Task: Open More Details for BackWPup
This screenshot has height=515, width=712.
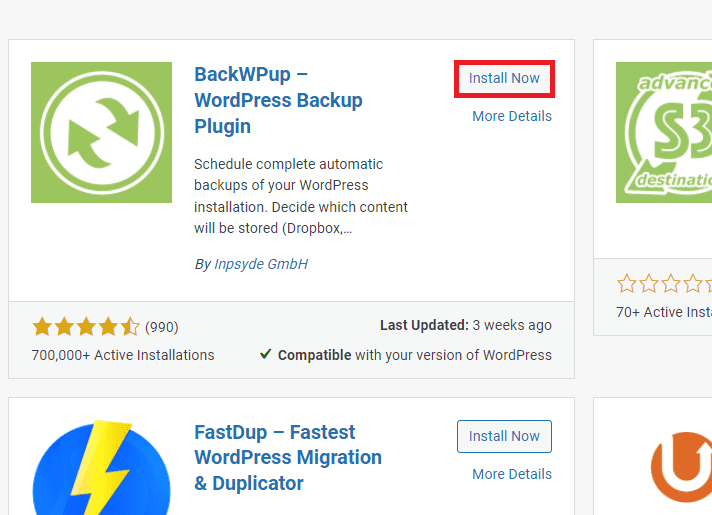Action: click(x=512, y=116)
